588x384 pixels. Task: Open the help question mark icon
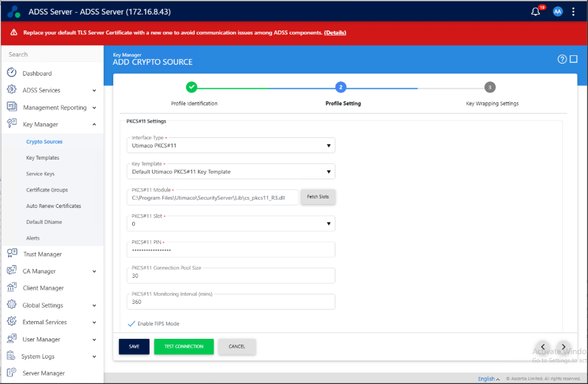562,59
